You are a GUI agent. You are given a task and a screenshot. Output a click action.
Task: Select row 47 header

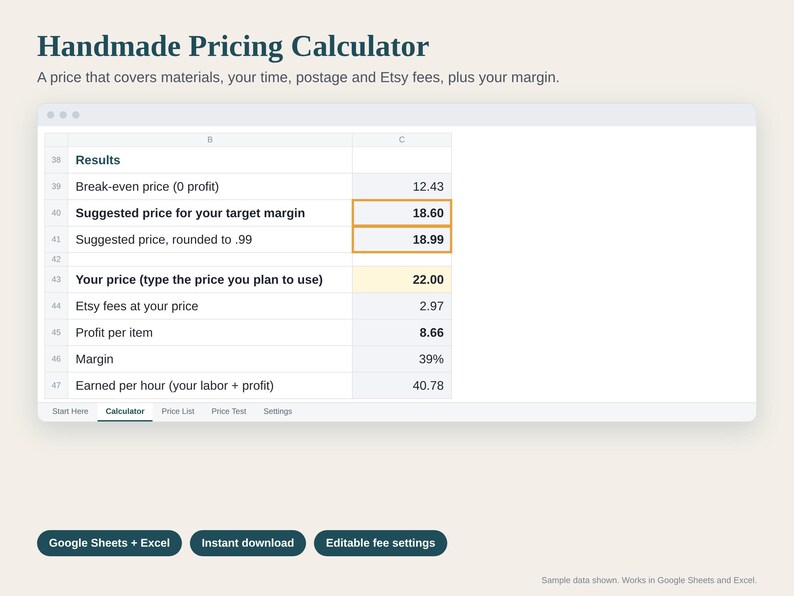[56, 385]
